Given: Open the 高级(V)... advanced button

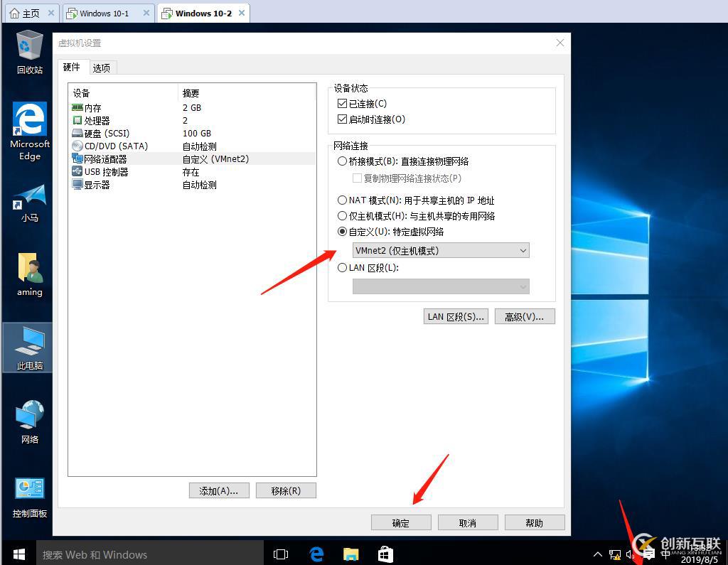Looking at the screenshot, I should [x=525, y=317].
